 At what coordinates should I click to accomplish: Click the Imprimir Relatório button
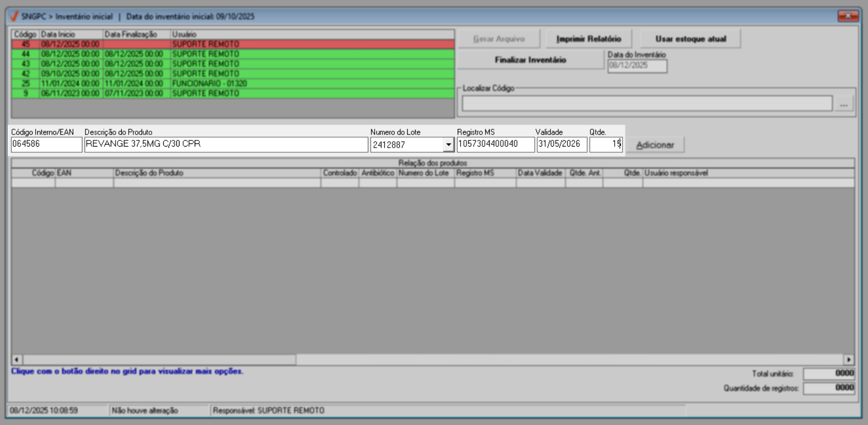pyautogui.click(x=588, y=39)
